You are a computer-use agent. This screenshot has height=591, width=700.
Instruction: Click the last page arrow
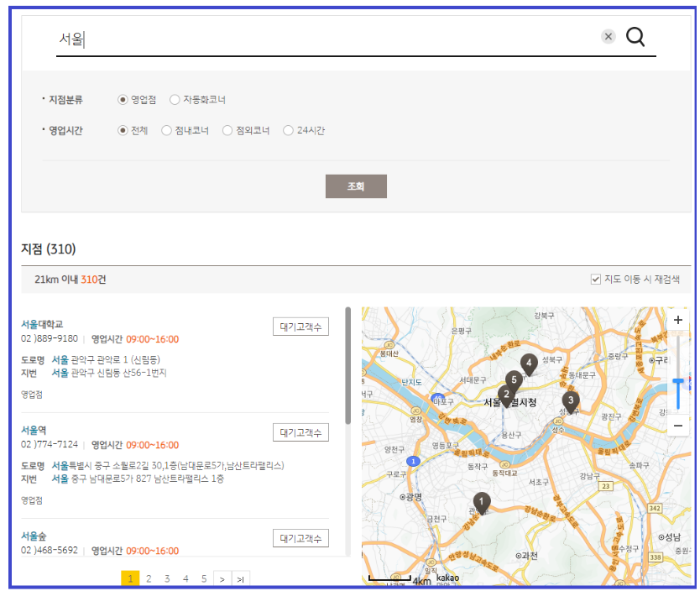coord(241,579)
